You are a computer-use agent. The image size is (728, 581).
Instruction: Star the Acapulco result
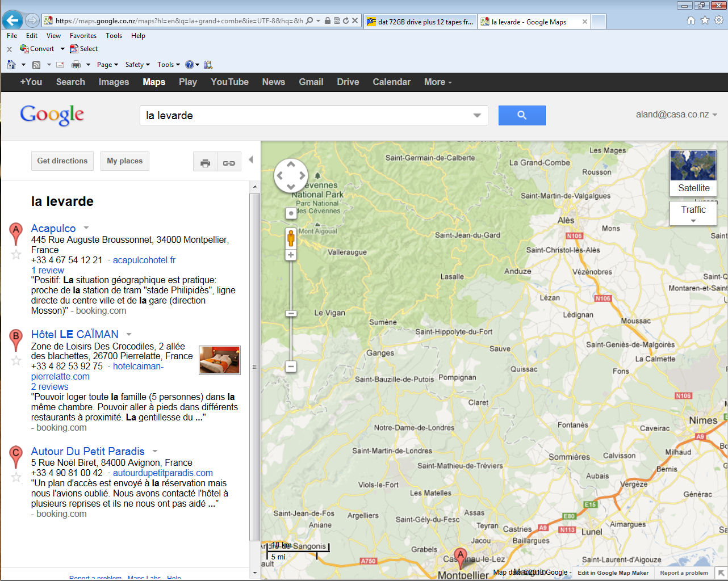(x=16, y=254)
